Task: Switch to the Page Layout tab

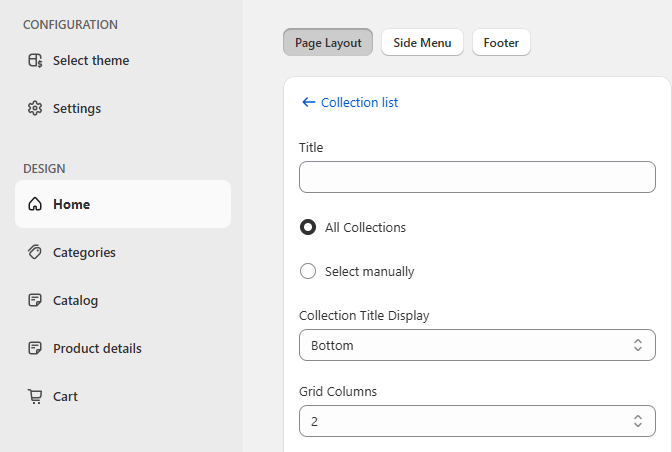Action: click(x=328, y=42)
